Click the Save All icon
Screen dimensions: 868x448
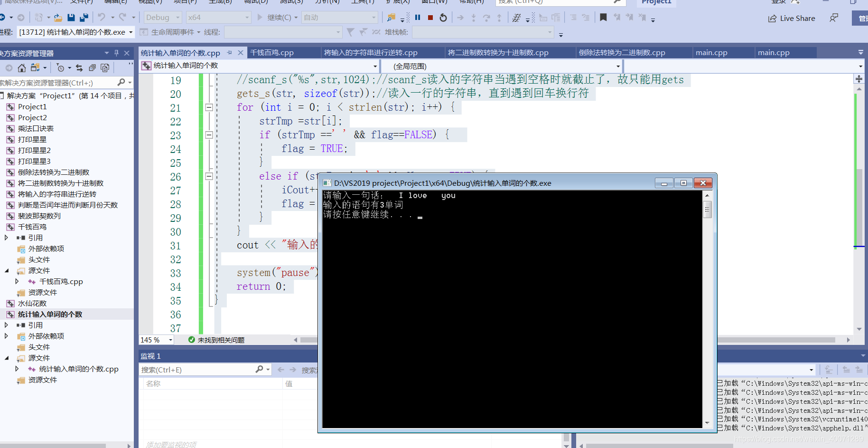[84, 18]
